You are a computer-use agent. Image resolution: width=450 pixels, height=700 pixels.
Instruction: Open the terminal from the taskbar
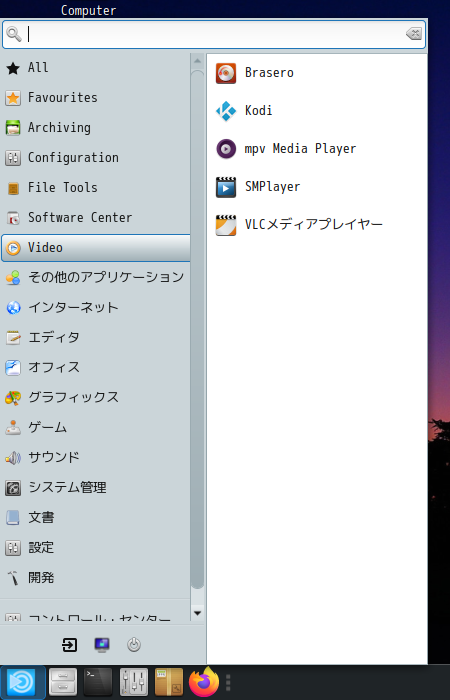tap(98, 682)
